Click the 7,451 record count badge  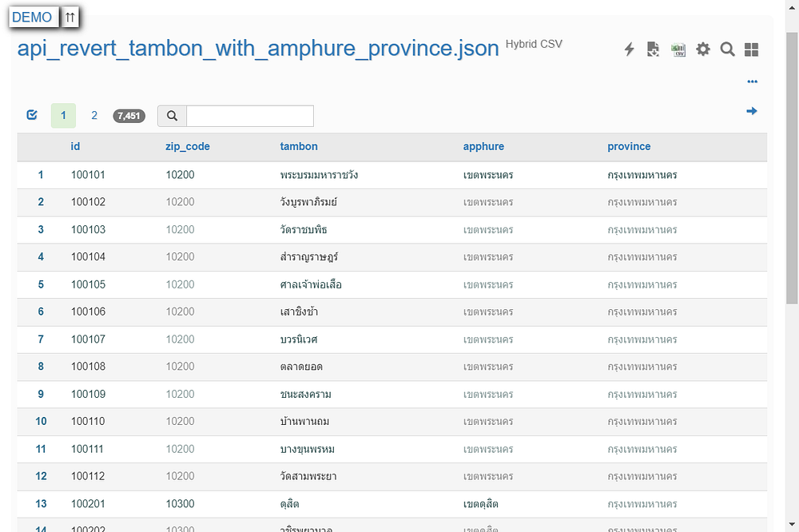129,116
